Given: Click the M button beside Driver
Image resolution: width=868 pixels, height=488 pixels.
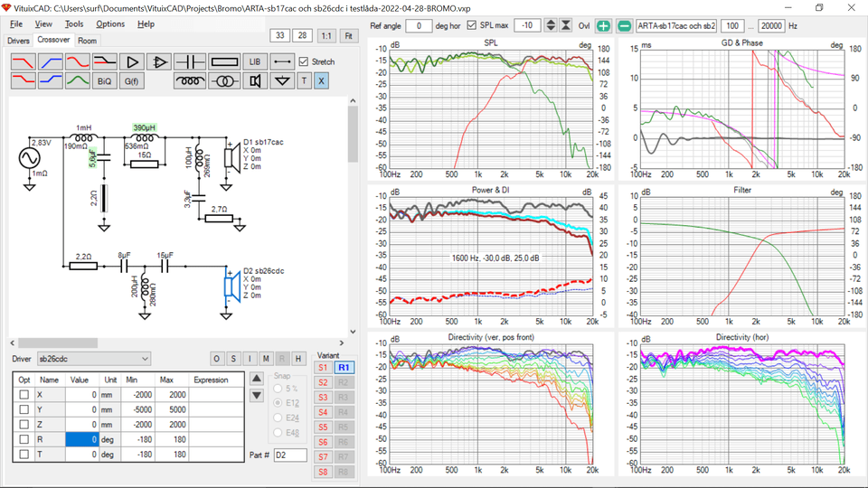Looking at the screenshot, I should (266, 359).
